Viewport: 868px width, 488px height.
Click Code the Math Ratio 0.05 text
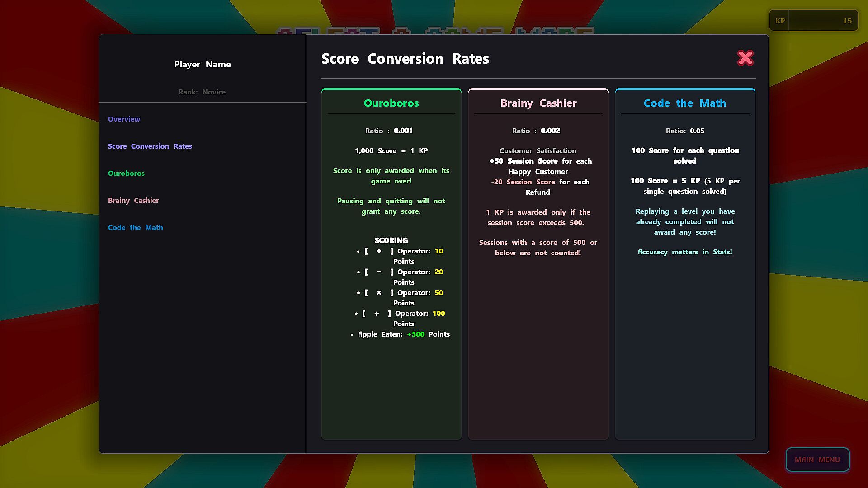(x=684, y=131)
